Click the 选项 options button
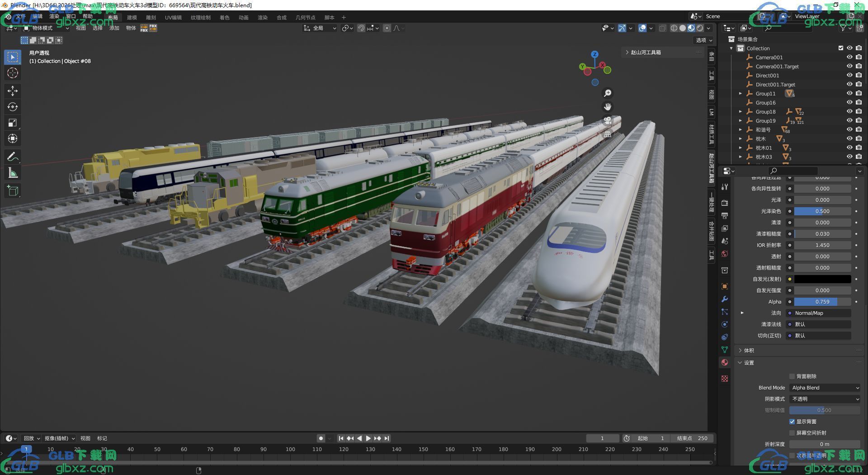 [x=704, y=40]
